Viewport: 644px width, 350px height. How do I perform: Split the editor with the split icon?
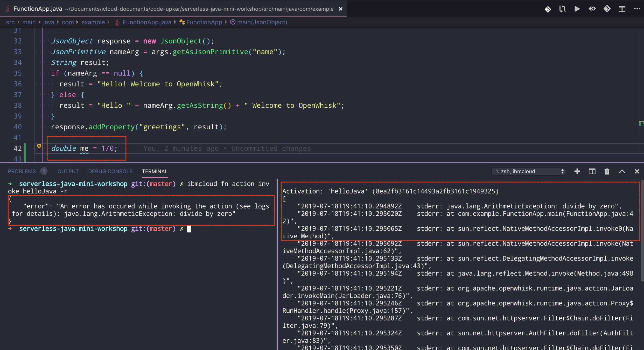(x=622, y=9)
